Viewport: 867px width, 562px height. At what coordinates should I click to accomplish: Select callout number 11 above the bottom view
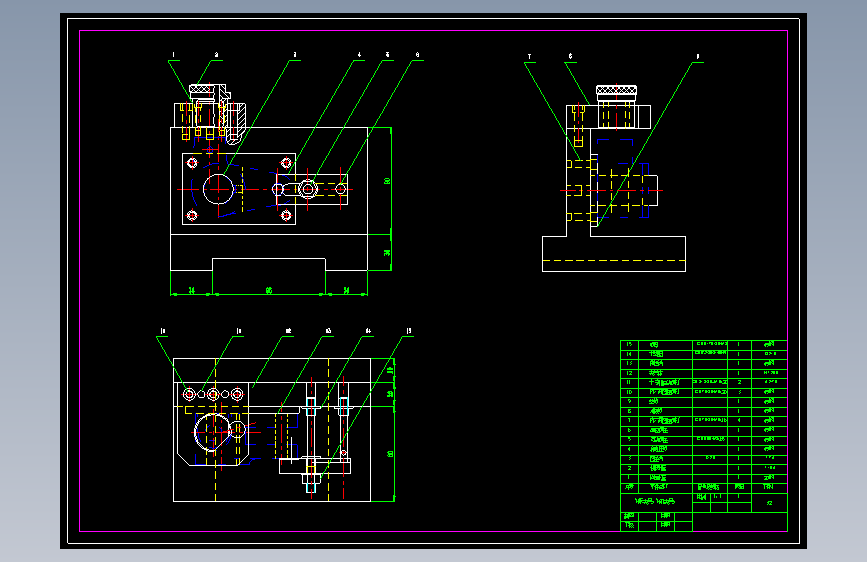238,331
